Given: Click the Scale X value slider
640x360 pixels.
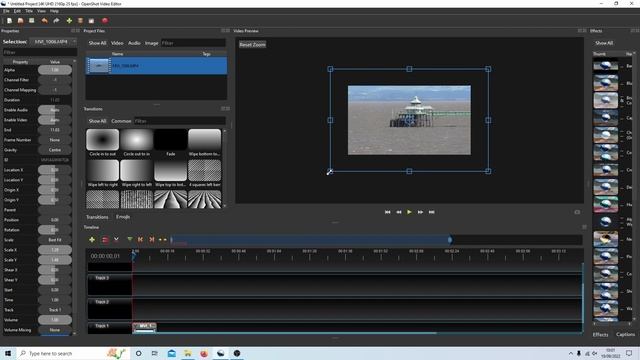Looking at the screenshot, I should [55, 249].
